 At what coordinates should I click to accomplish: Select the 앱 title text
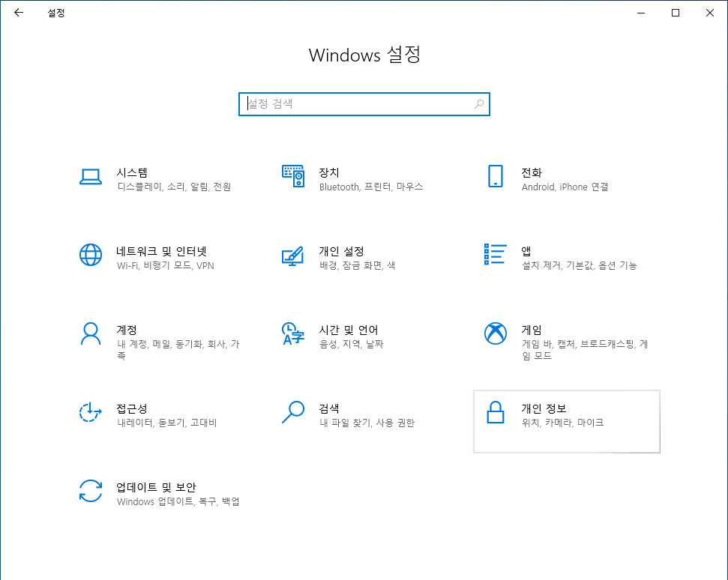(x=526, y=252)
